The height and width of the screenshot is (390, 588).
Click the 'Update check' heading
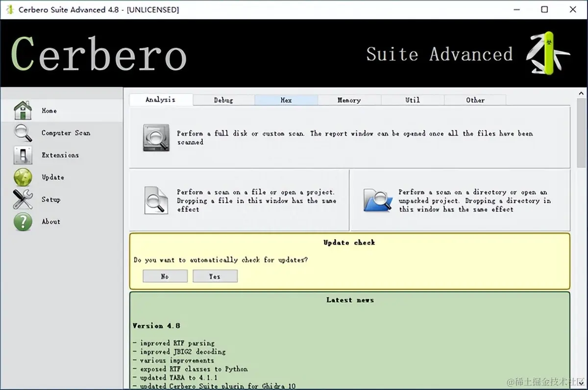tap(349, 243)
